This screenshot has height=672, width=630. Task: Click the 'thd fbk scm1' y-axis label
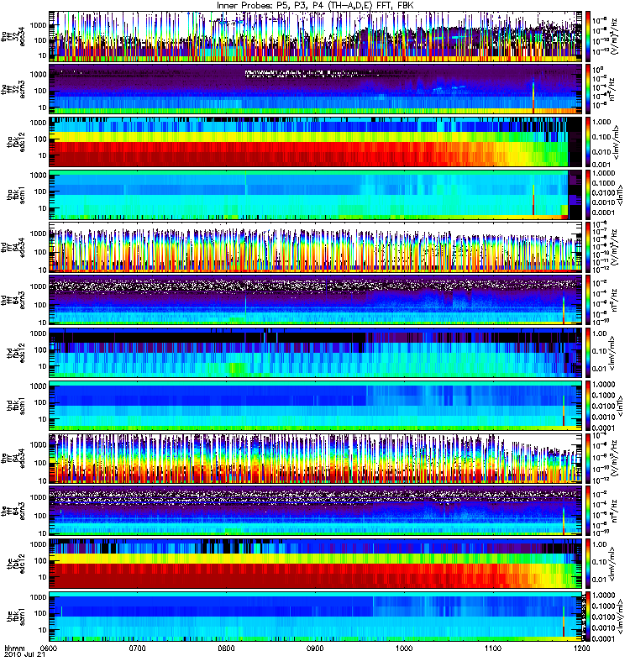point(16,406)
